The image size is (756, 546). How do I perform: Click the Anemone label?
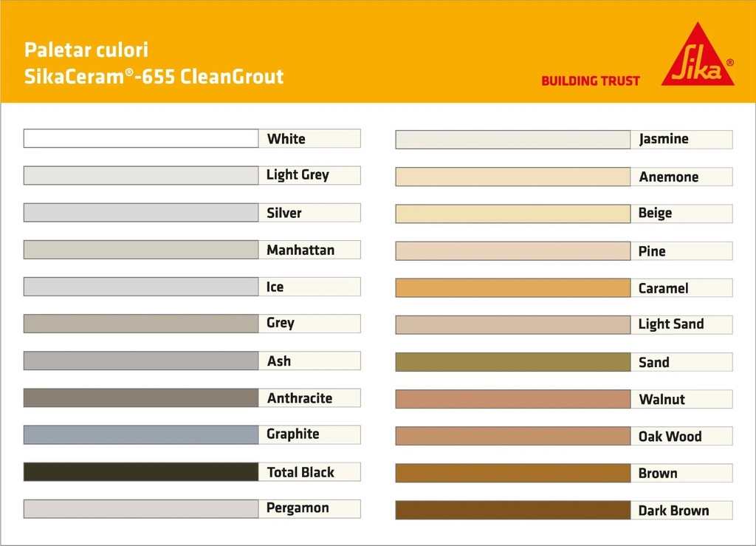pyautogui.click(x=668, y=177)
